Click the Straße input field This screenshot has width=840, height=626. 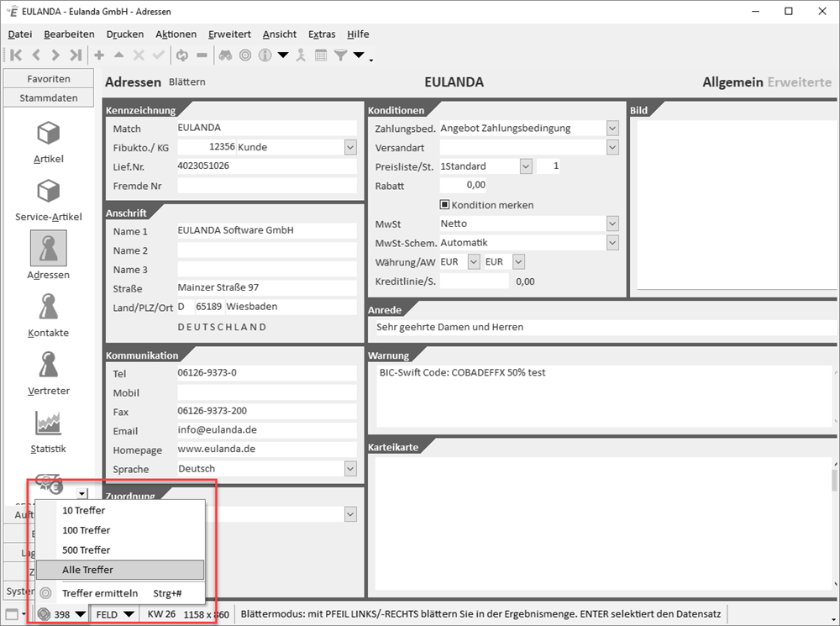point(267,287)
